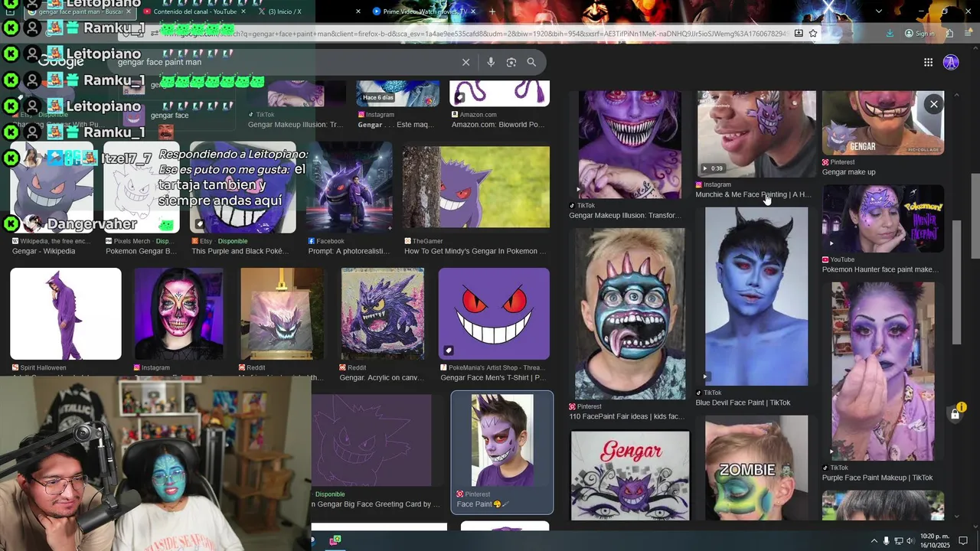Open the Google account avatar

[951, 63]
